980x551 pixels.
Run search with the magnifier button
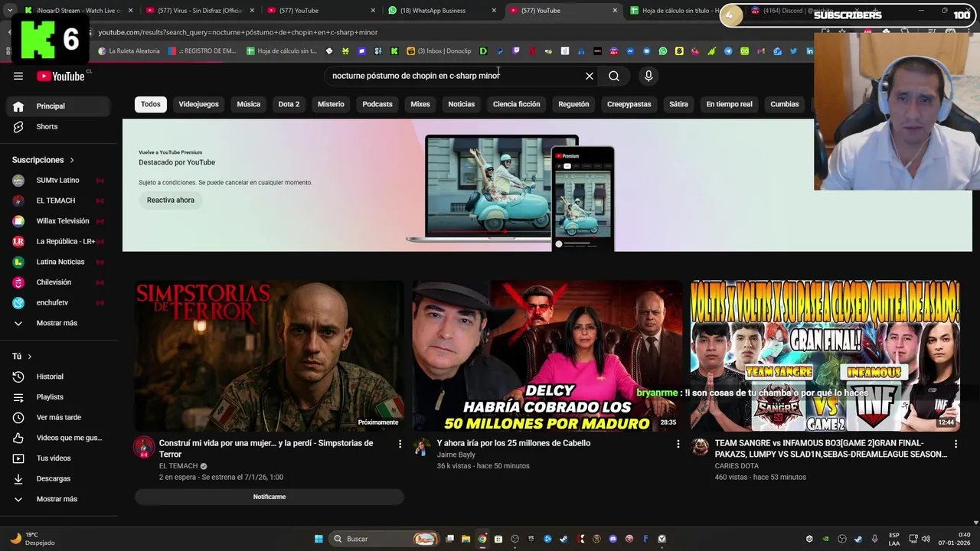click(x=614, y=76)
